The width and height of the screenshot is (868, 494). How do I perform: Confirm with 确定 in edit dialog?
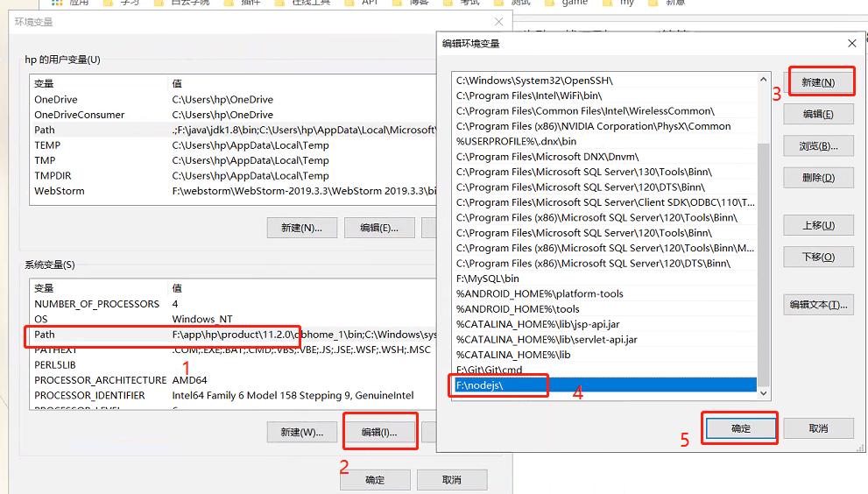tap(741, 428)
